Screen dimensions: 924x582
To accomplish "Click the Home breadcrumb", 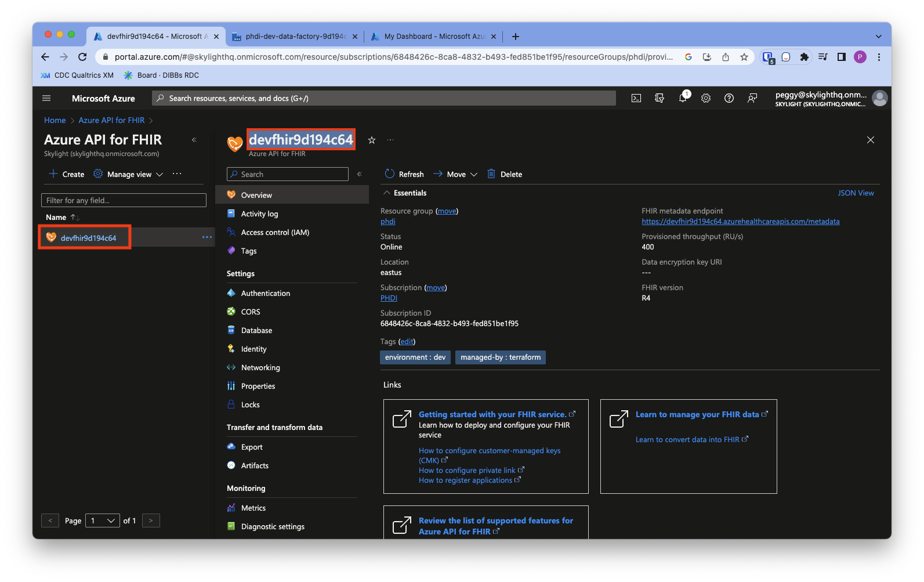I will point(55,120).
